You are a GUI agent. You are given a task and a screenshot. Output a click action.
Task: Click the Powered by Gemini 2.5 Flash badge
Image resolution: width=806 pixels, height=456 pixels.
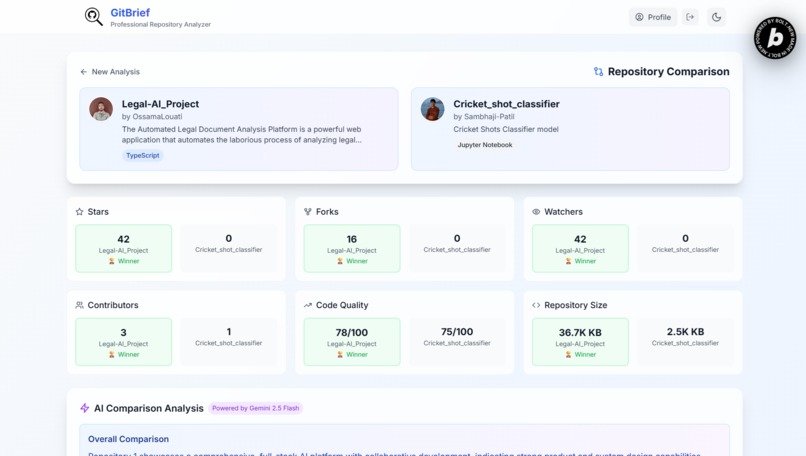pos(255,408)
